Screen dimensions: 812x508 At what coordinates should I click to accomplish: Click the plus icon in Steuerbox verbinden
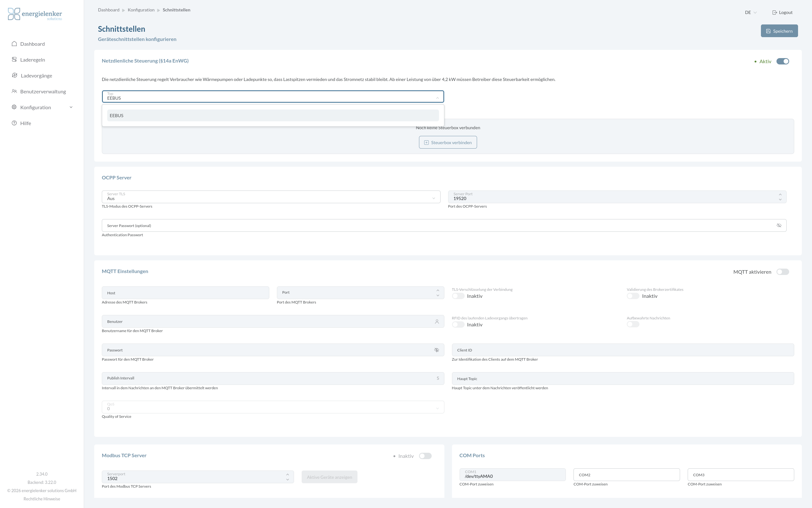point(427,143)
